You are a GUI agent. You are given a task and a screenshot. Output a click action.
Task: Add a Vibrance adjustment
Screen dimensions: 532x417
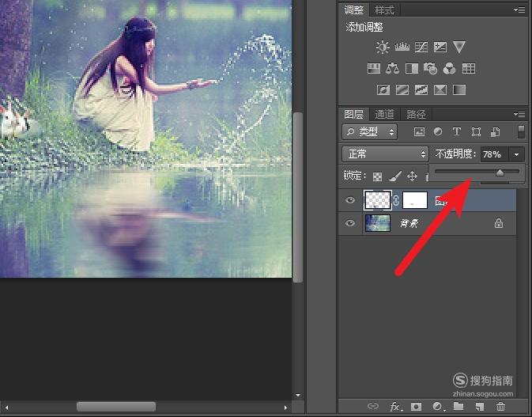(x=459, y=47)
